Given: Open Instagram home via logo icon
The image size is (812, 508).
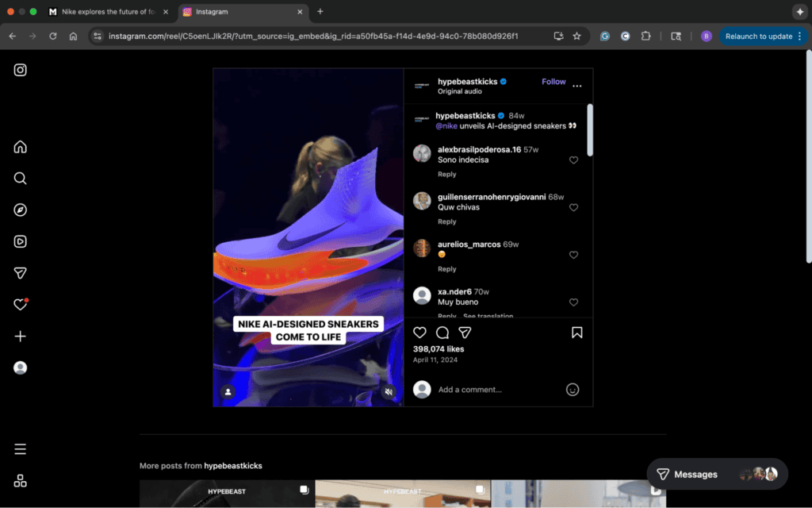Looking at the screenshot, I should 20,70.
